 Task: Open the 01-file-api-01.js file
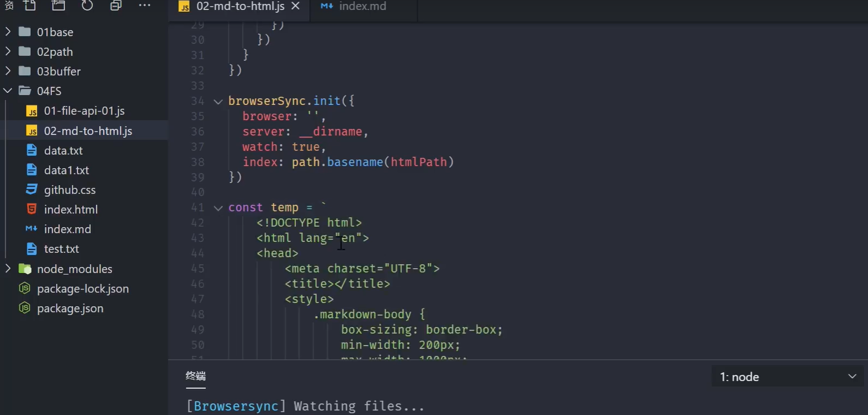[84, 111]
